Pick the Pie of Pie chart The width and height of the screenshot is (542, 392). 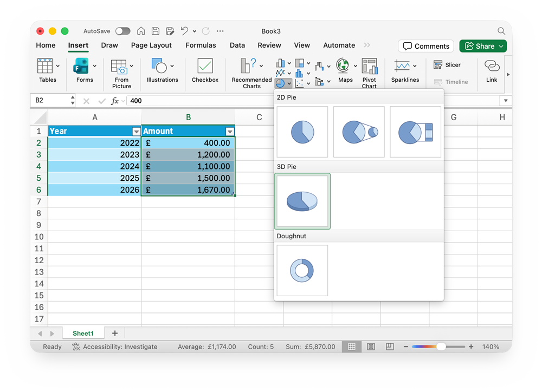click(x=359, y=132)
